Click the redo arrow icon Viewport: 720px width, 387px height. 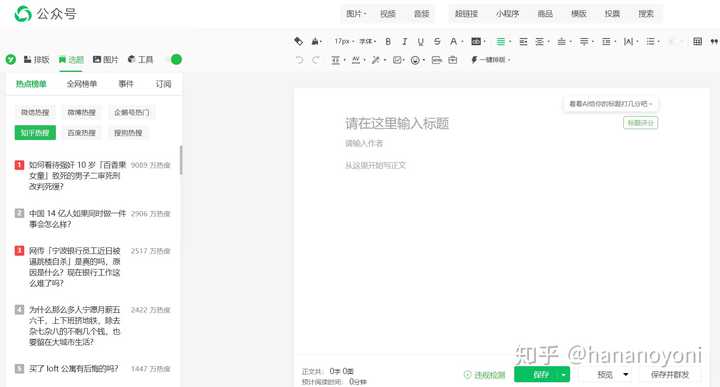[316, 60]
